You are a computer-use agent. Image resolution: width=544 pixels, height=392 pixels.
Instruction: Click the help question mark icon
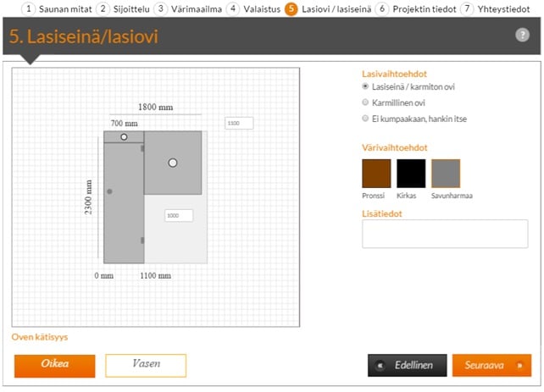point(522,35)
